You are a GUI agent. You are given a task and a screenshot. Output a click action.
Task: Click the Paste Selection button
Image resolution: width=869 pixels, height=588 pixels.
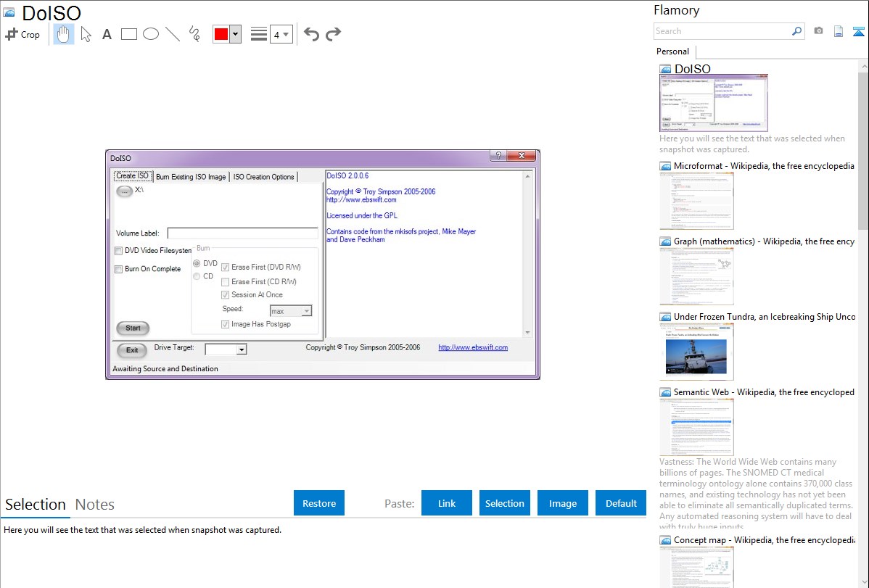[x=504, y=503]
